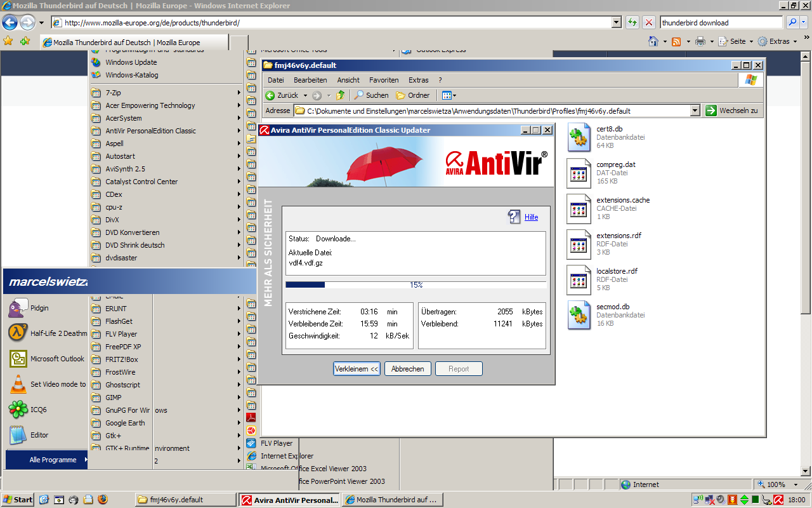Open Explorer Bearbeiten menu
Viewport: 812px width, 508px height.
tap(310, 80)
